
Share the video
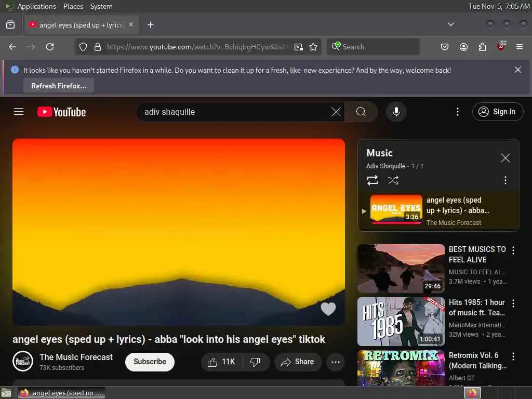tap(297, 362)
